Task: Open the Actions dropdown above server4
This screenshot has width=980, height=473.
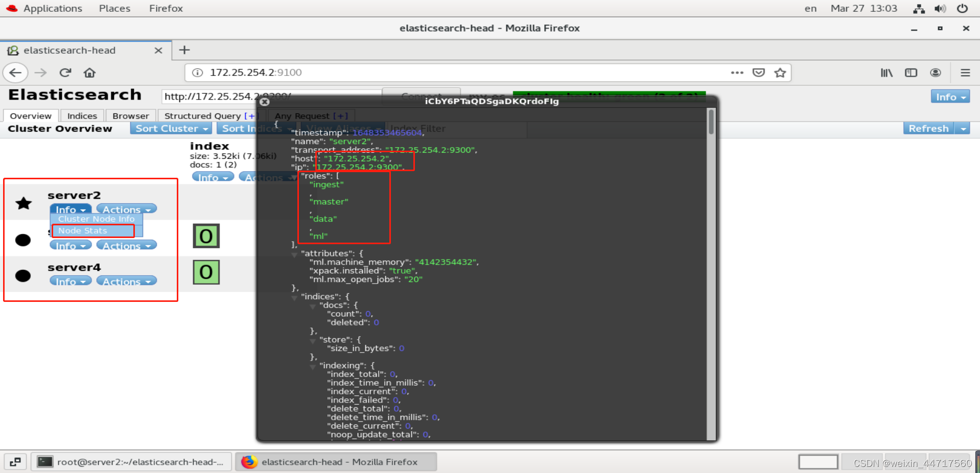Action: (x=127, y=246)
